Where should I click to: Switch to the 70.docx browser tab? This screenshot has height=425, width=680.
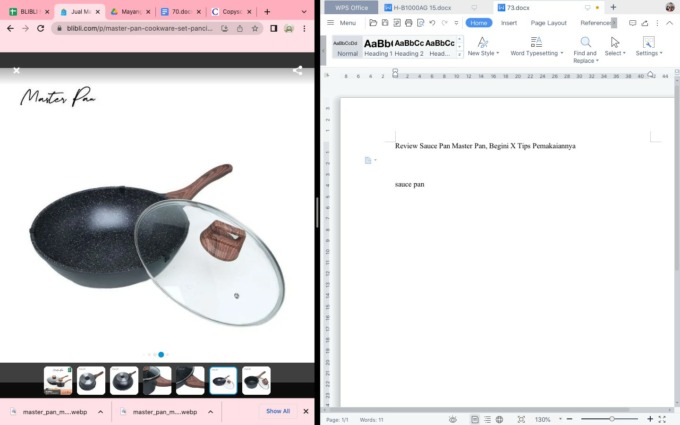[x=181, y=12]
